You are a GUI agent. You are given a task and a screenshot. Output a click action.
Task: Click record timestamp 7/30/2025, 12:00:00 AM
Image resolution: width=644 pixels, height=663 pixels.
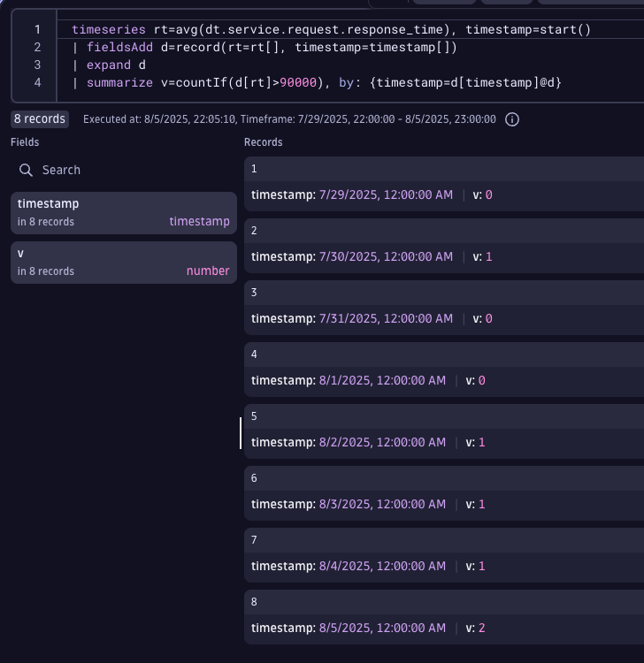386,256
